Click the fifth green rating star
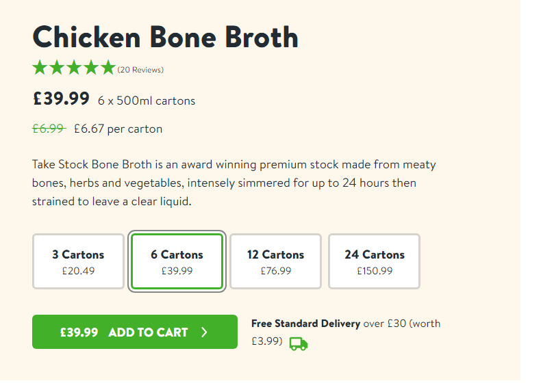This screenshot has width=541, height=392. 108,68
